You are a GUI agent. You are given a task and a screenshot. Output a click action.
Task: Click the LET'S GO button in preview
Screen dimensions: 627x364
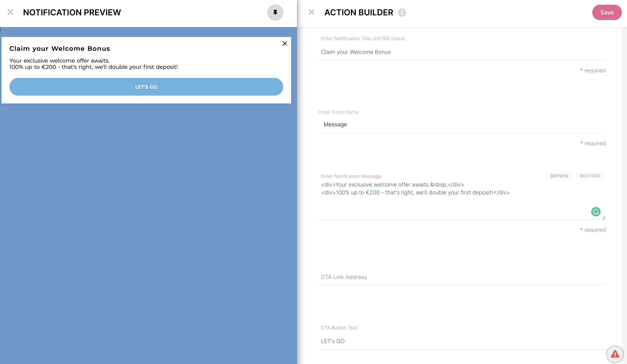point(146,87)
